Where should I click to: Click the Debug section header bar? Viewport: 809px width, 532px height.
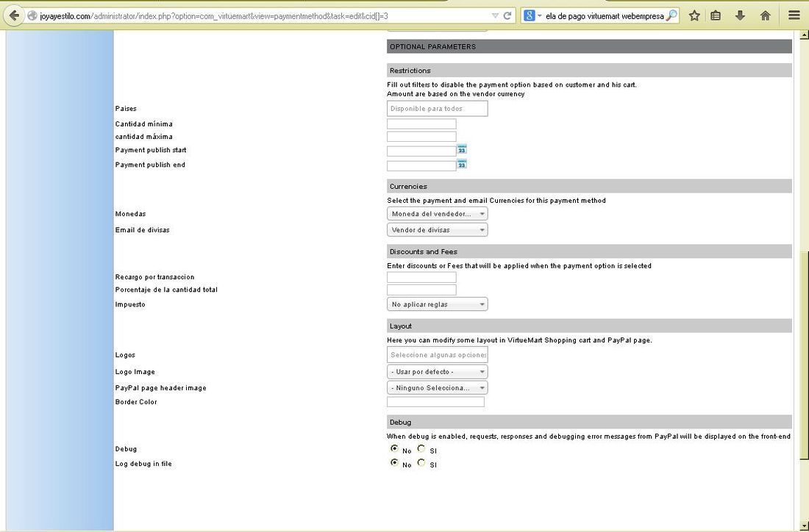click(589, 423)
